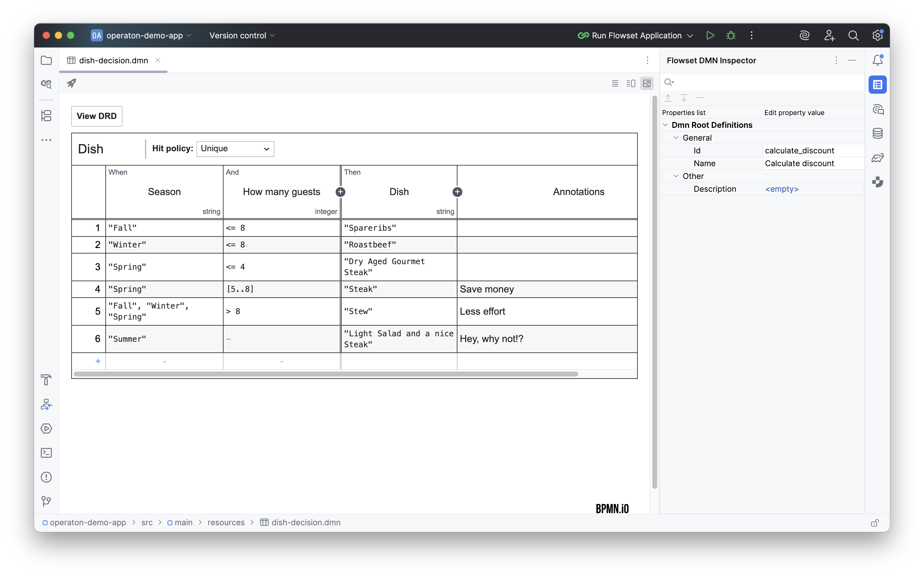The height and width of the screenshot is (577, 924).
Task: Select the dish-decision.dmn editor tab
Action: [x=113, y=60]
